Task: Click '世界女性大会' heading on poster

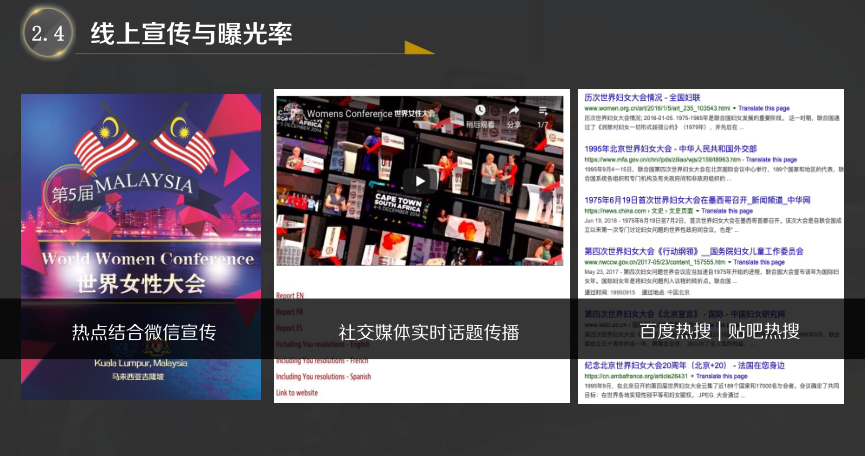Action: (x=141, y=283)
